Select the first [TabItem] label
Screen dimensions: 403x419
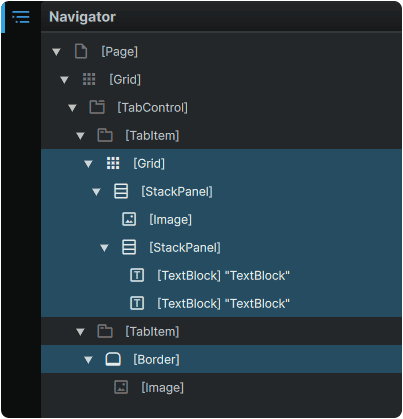[x=152, y=136]
